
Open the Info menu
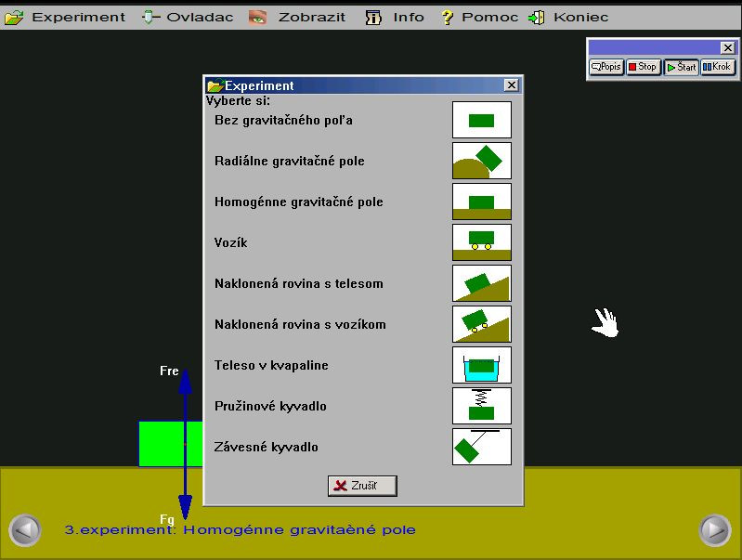409,18
